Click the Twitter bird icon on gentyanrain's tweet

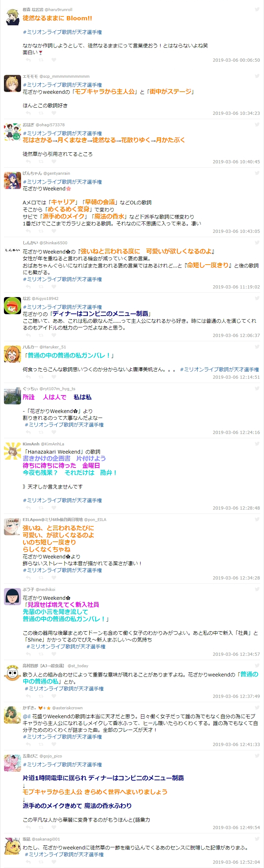(x=257, y=173)
